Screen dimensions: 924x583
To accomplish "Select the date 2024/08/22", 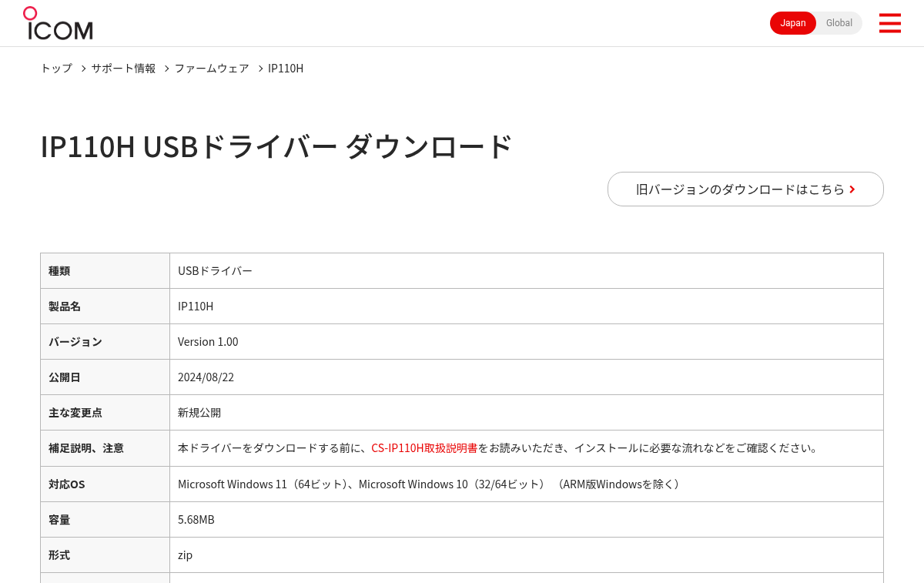I will [x=206, y=377].
